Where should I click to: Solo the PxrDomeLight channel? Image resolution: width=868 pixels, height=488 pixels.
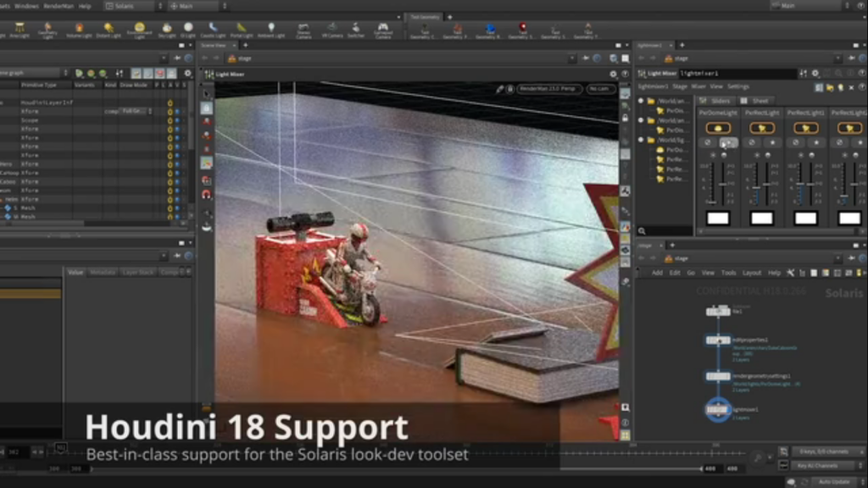[728, 142]
